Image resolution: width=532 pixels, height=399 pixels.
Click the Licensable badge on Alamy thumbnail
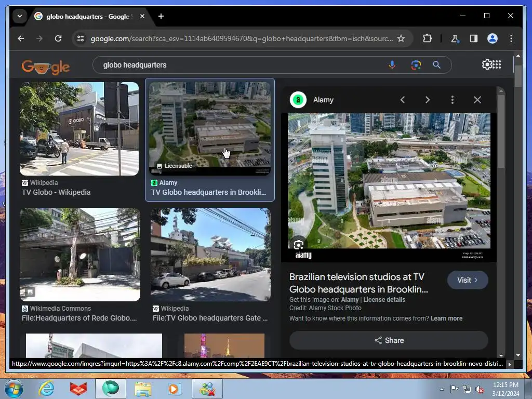click(175, 166)
